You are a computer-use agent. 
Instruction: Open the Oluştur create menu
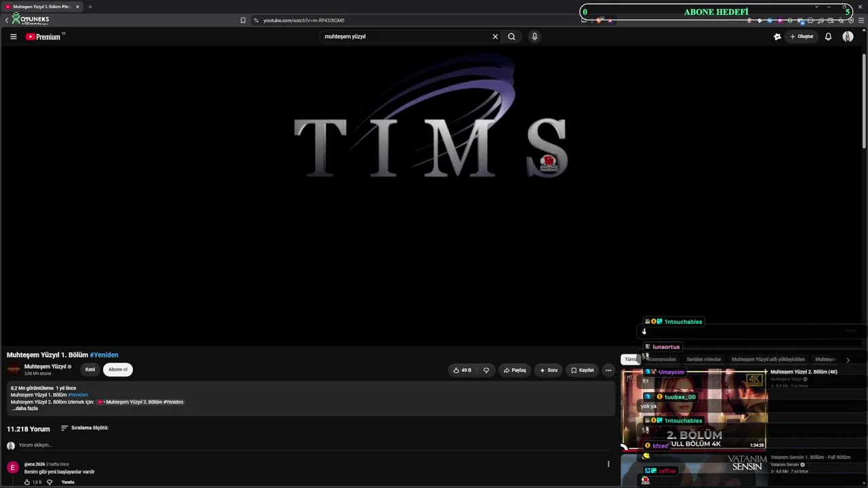point(802,37)
